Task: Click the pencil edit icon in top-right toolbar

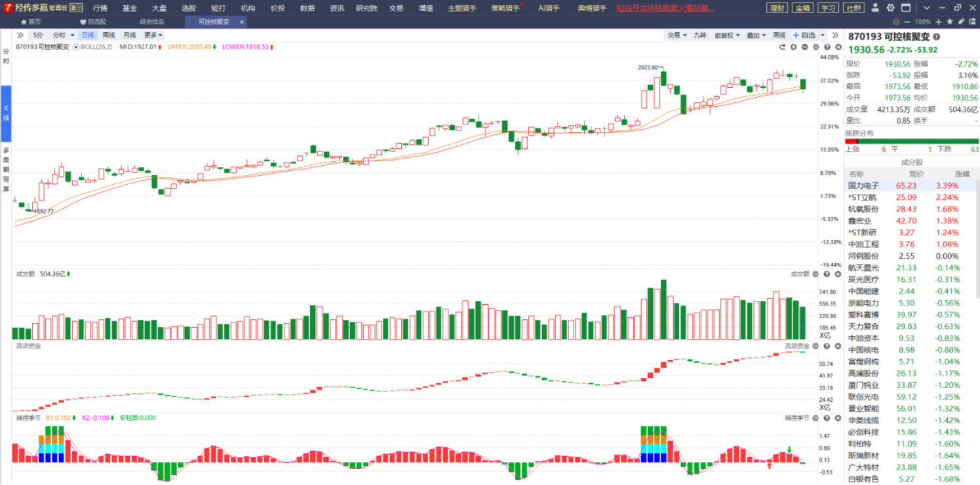Action: [961, 22]
